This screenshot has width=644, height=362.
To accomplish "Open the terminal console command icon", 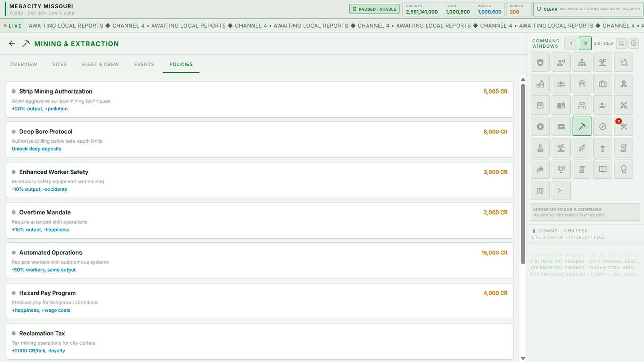I will (561, 191).
